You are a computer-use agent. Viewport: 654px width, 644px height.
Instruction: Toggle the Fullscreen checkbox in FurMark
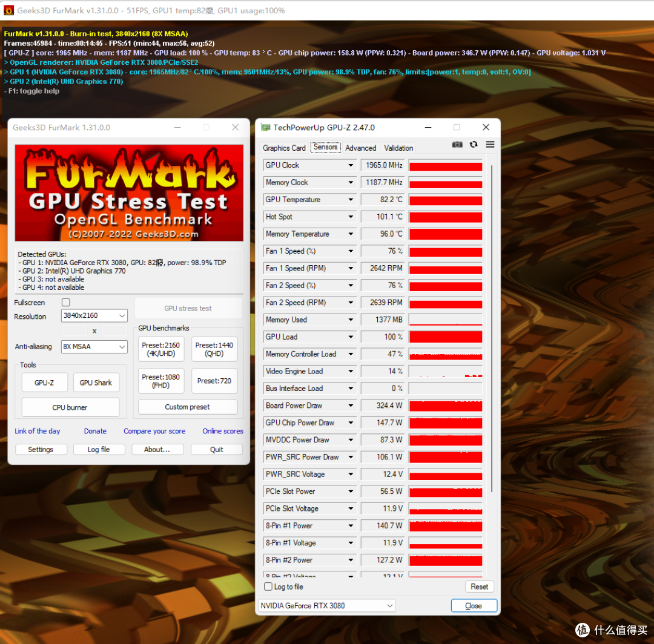(x=66, y=302)
